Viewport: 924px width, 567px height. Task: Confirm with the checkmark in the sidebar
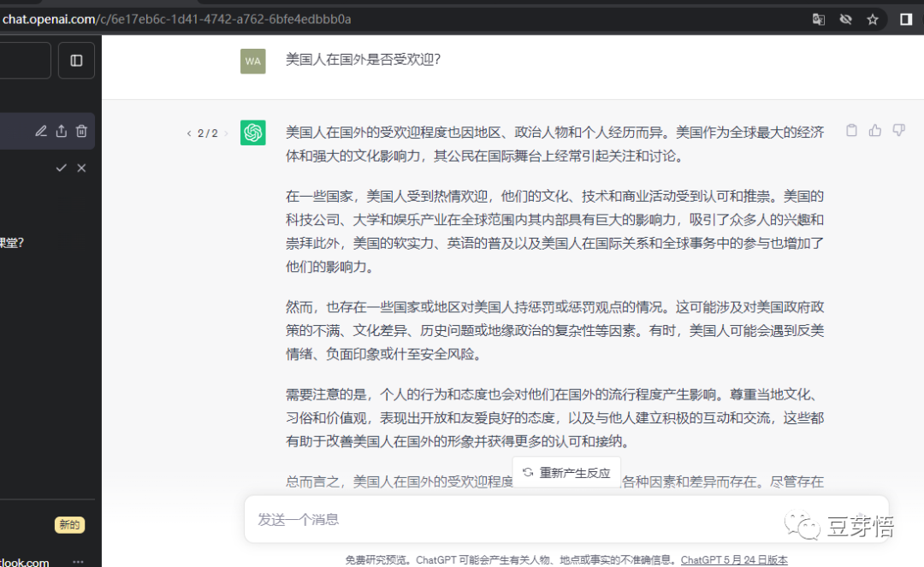pyautogui.click(x=61, y=168)
